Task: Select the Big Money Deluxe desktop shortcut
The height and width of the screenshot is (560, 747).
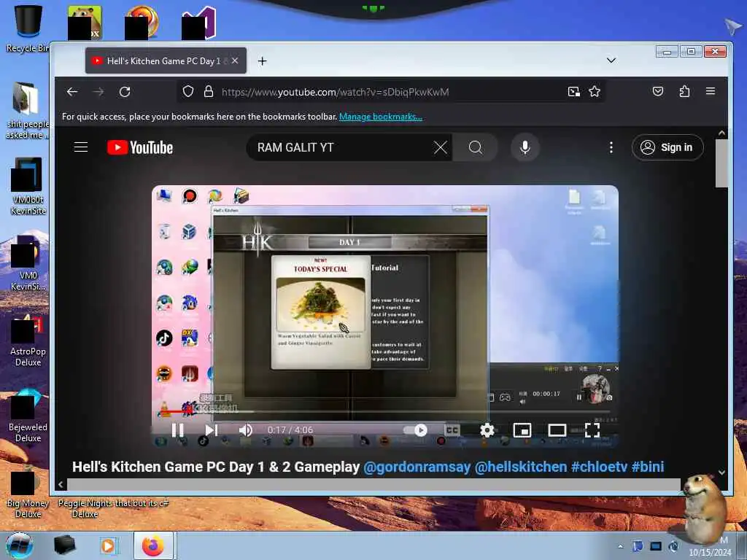Action: click(28, 491)
